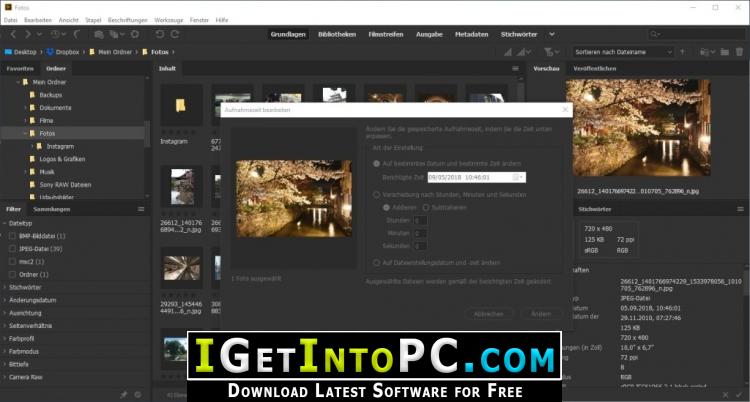The width and height of the screenshot is (750, 402).
Task: Select the Subtrahieren radio button
Action: [x=426, y=208]
